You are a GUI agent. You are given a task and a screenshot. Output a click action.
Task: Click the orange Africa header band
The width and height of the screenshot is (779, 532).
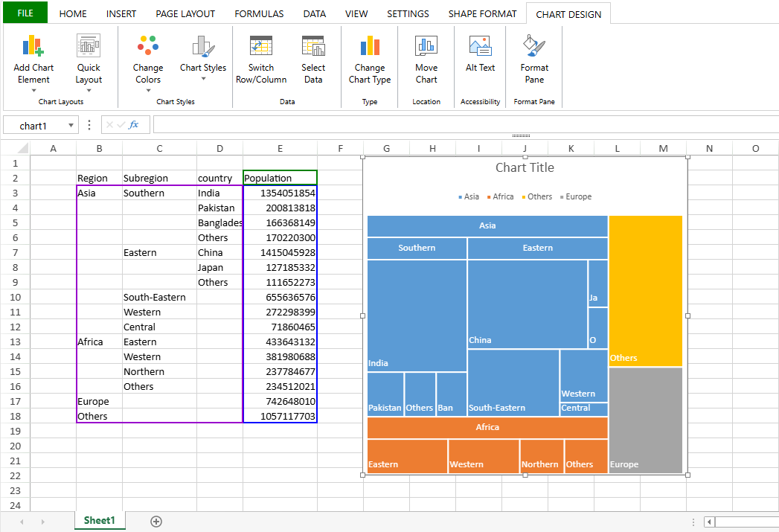[x=487, y=427]
